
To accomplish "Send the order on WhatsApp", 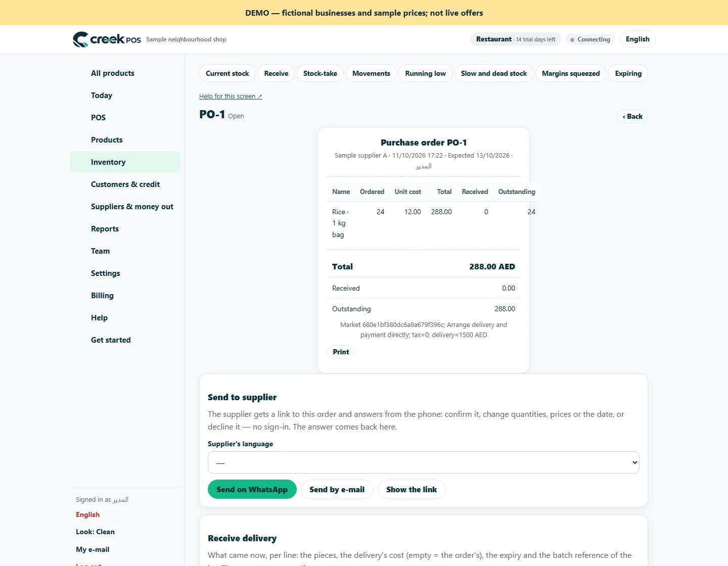I will coord(252,489).
